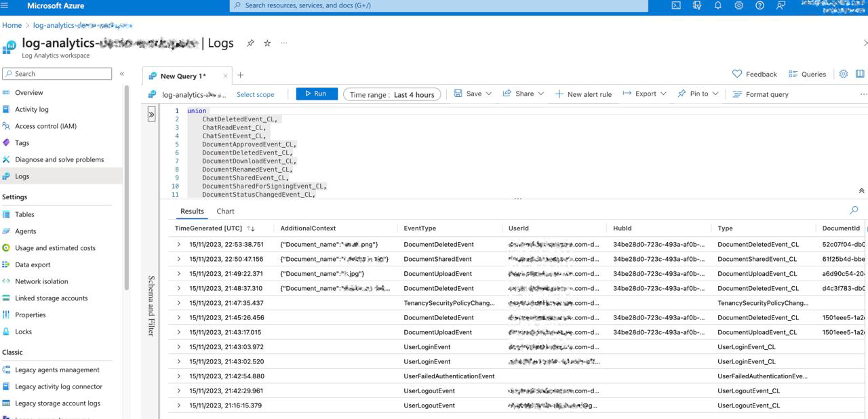Open the portal settings gear in header

click(739, 5)
